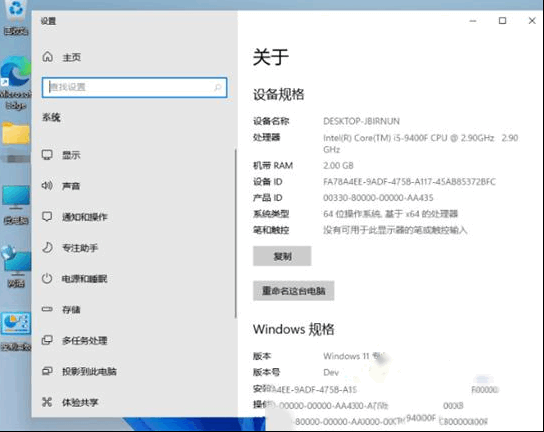Click the 电源和睡眠 power icon
This screenshot has width=544, height=432.
[47, 278]
